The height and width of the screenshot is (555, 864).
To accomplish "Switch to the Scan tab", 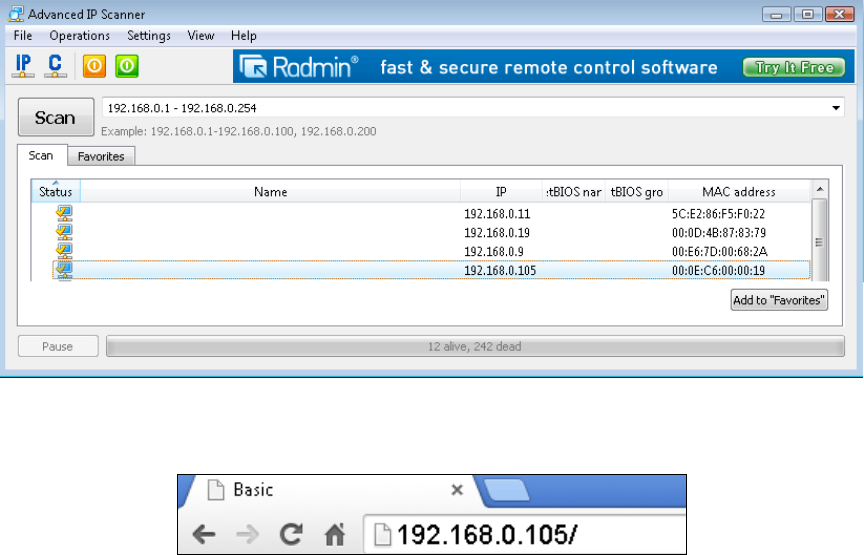I will tap(41, 155).
